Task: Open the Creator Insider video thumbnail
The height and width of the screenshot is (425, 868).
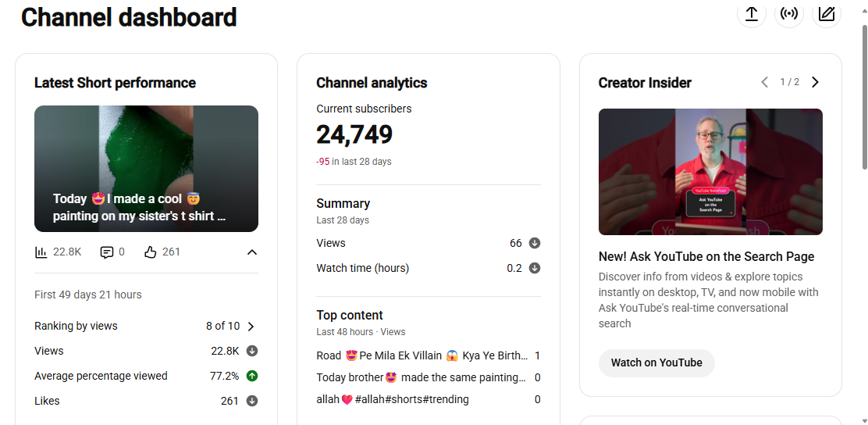Action: tap(710, 172)
